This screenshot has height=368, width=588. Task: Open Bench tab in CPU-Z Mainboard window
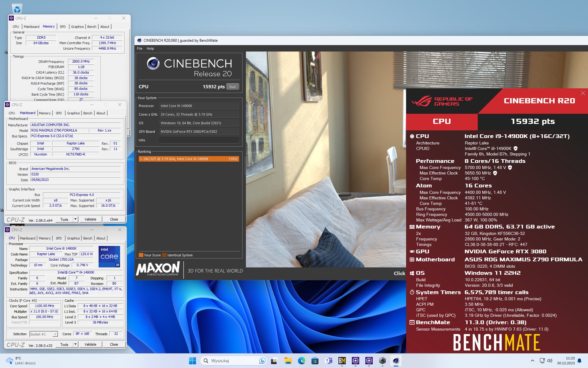point(88,113)
